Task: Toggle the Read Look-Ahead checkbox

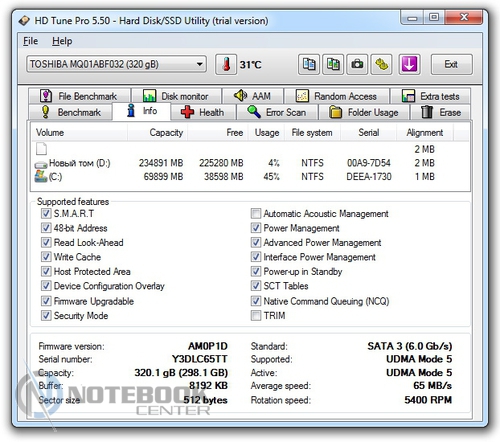Action: click(46, 242)
